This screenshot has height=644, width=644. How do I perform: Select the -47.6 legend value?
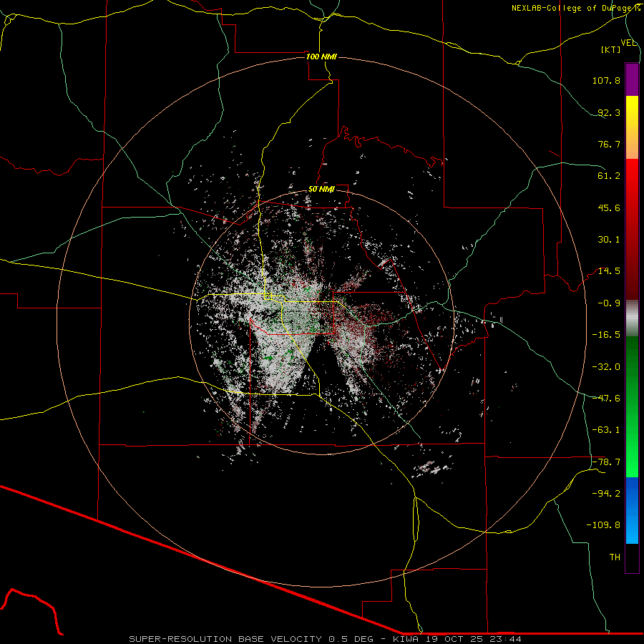coord(606,399)
